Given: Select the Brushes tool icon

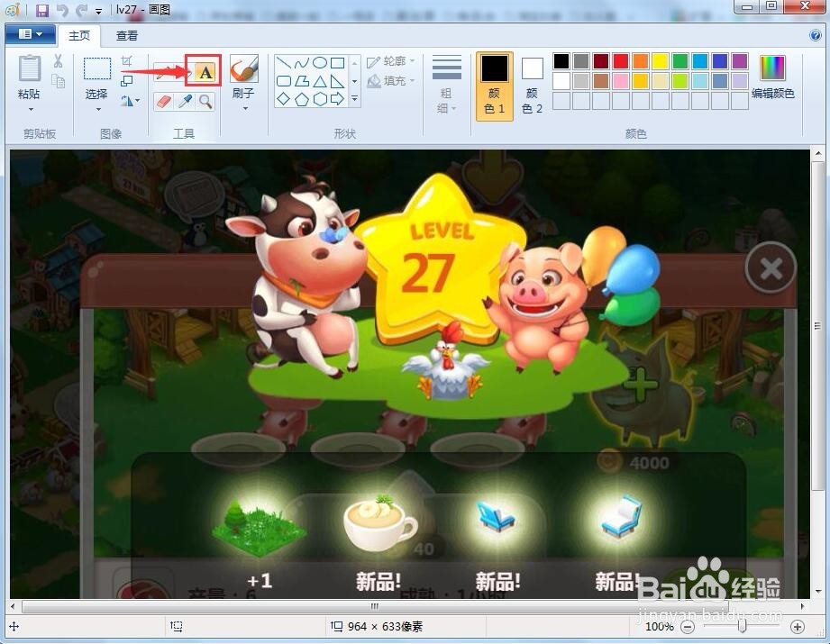Looking at the screenshot, I should point(244,68).
